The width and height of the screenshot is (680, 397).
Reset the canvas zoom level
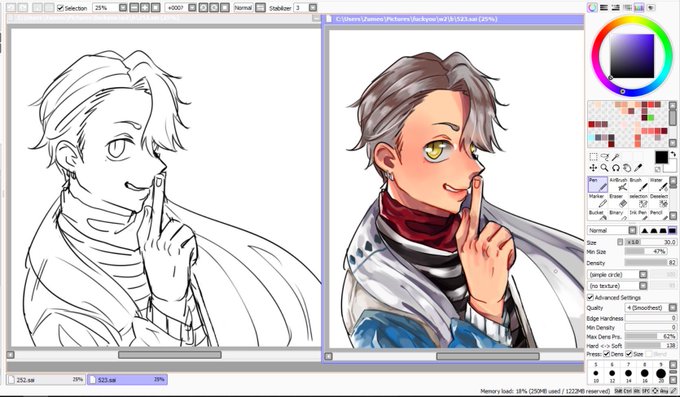click(x=156, y=8)
